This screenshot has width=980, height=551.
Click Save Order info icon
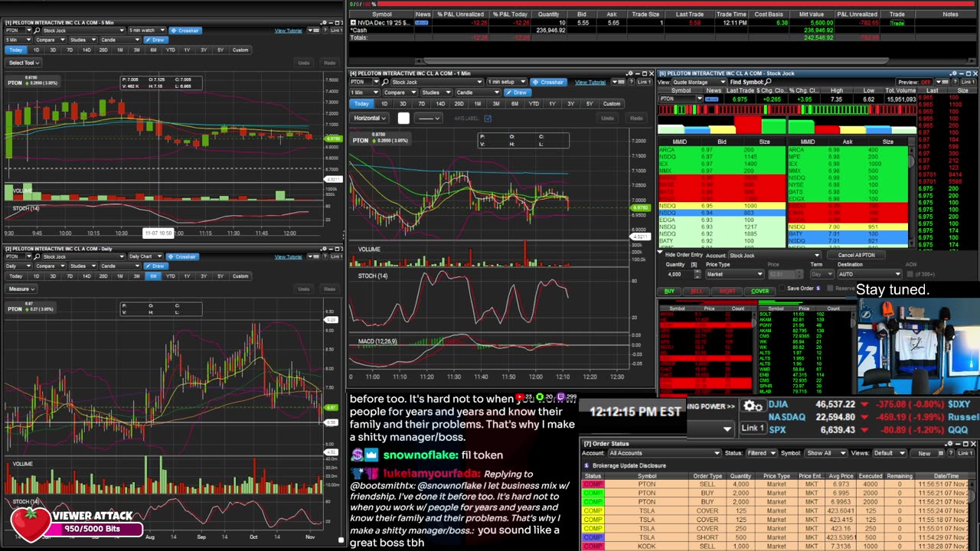pyautogui.click(x=818, y=289)
